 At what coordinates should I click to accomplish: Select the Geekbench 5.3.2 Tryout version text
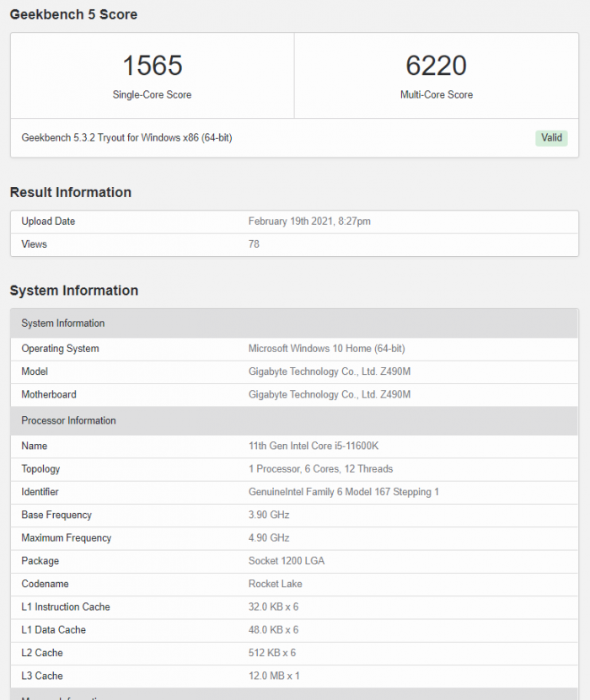[x=126, y=137]
